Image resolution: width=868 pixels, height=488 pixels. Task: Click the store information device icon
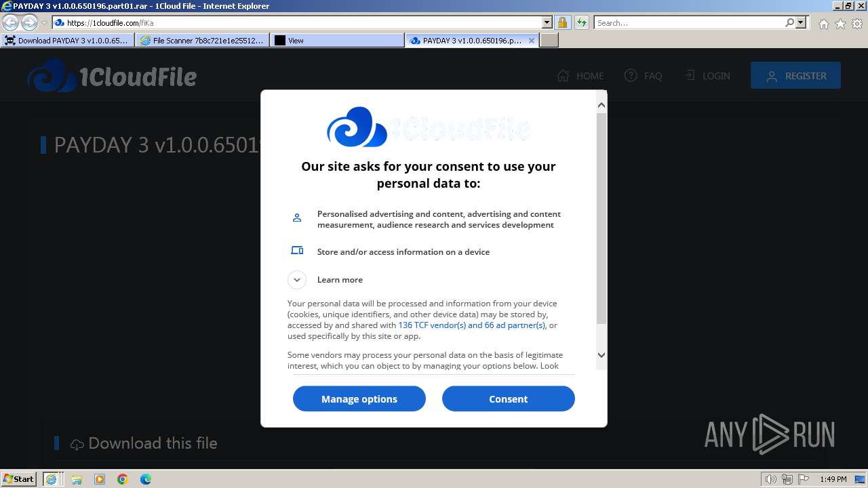pyautogui.click(x=297, y=251)
